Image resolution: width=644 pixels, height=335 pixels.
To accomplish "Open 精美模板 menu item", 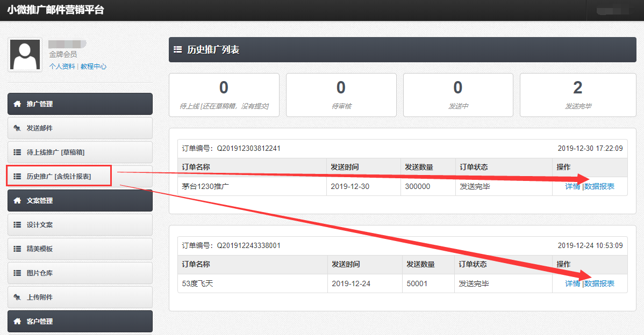I will pos(80,249).
